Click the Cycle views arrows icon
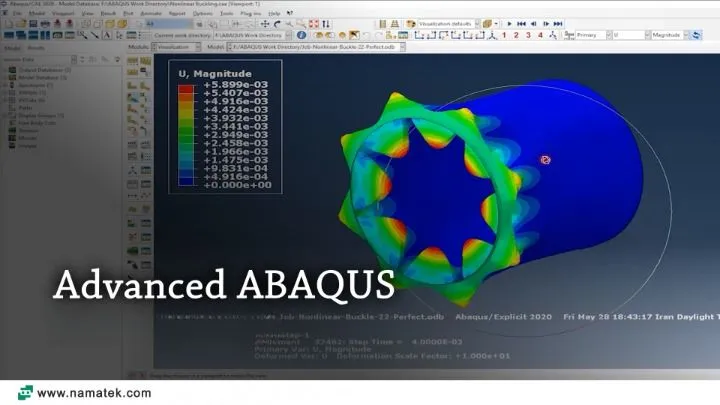 (326, 24)
